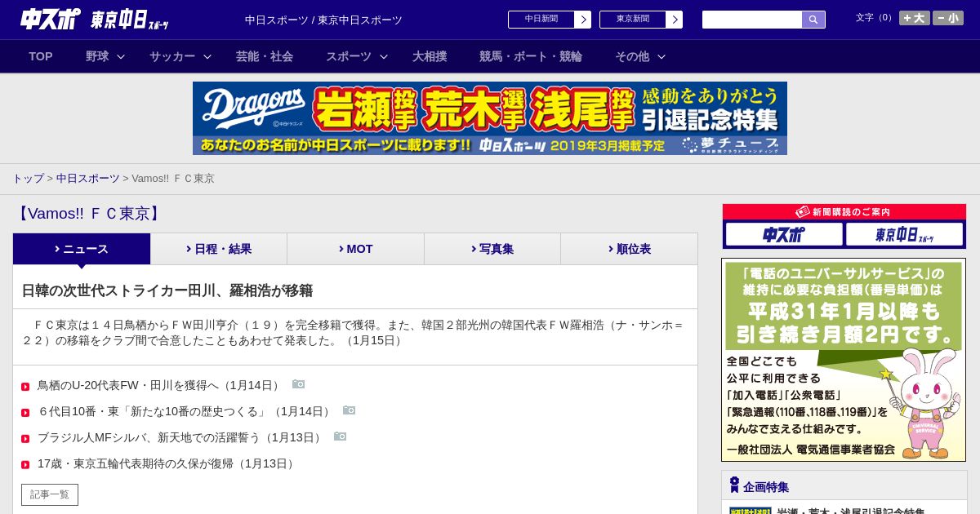Click the ユニバーサルサービス telephone ad

(x=844, y=360)
